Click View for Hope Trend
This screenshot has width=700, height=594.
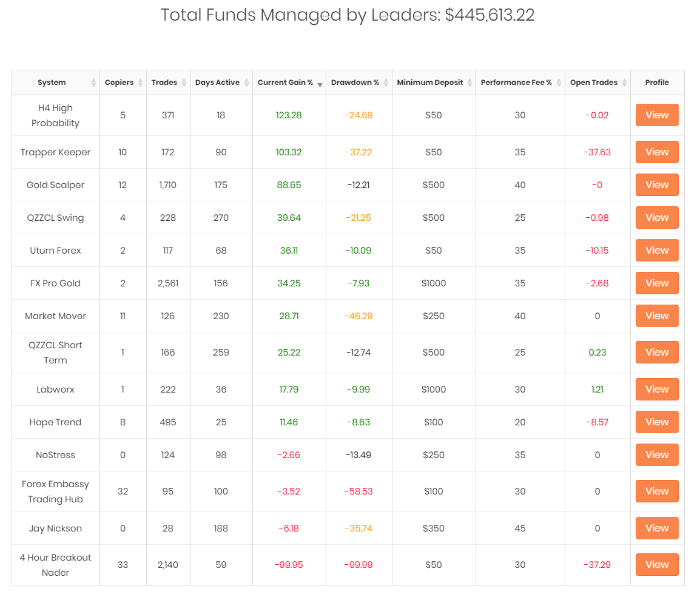657,422
